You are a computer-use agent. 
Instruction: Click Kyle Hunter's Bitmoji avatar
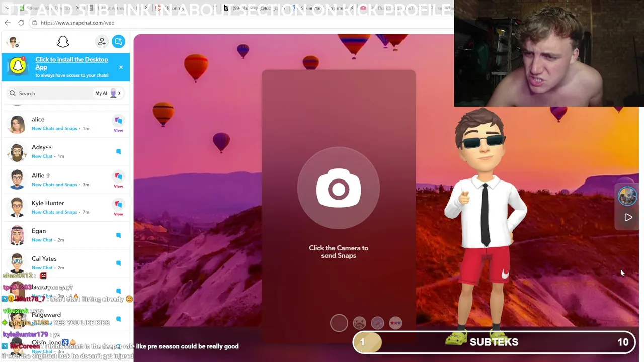pos(17,207)
